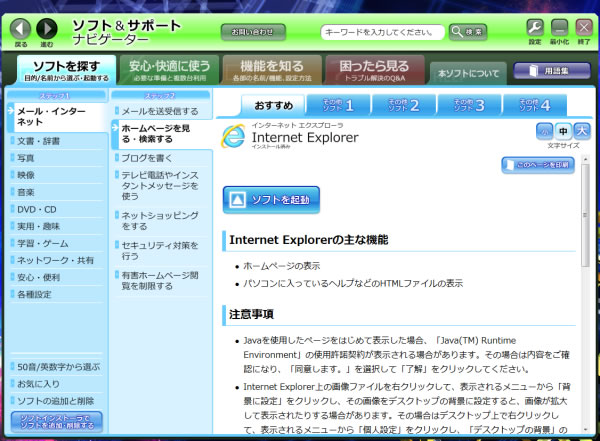This screenshot has height=441, width=600.
Task: Select 映像 category
Action: (57, 175)
